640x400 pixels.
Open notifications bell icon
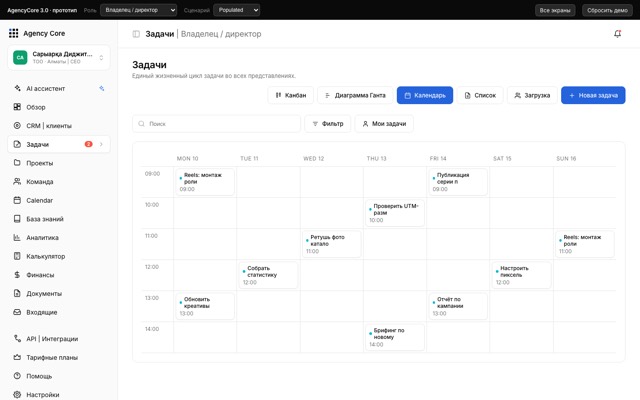pyautogui.click(x=618, y=34)
